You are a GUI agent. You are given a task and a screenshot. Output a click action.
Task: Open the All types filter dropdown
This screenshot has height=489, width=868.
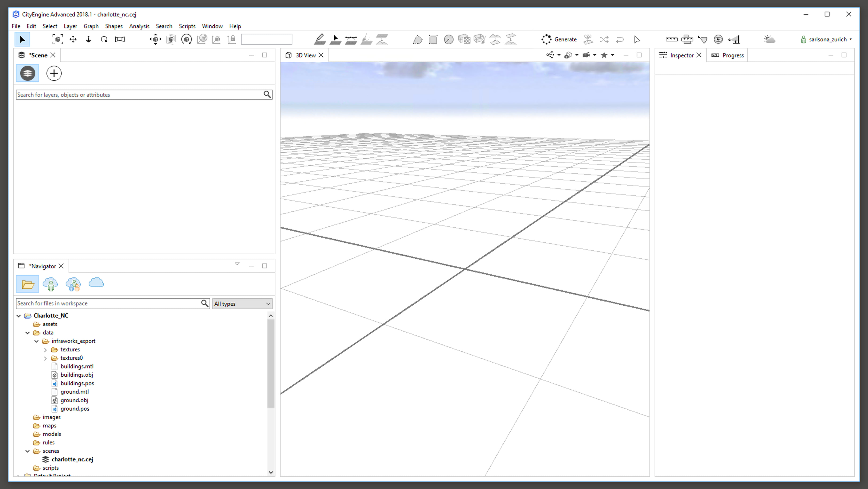pyautogui.click(x=242, y=304)
